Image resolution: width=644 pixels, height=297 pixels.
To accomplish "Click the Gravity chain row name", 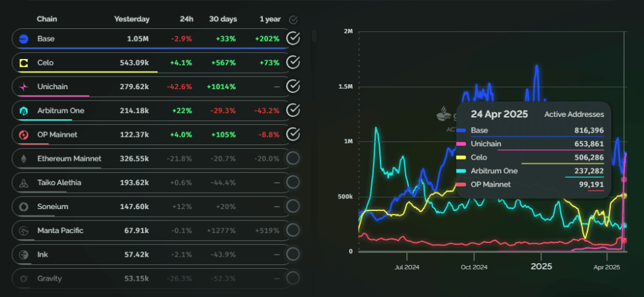I will click(49, 278).
